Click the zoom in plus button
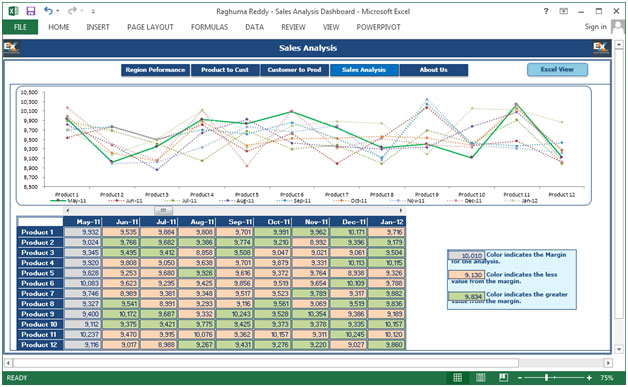 [x=589, y=378]
